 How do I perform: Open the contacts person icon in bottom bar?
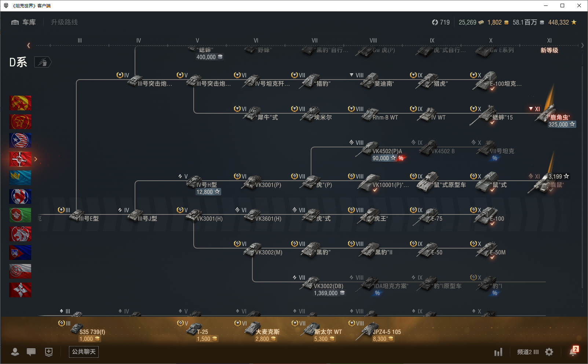15,352
